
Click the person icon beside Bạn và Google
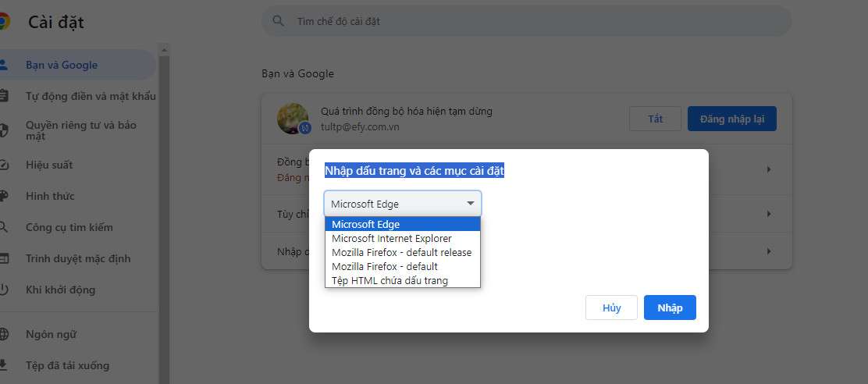click(x=3, y=65)
